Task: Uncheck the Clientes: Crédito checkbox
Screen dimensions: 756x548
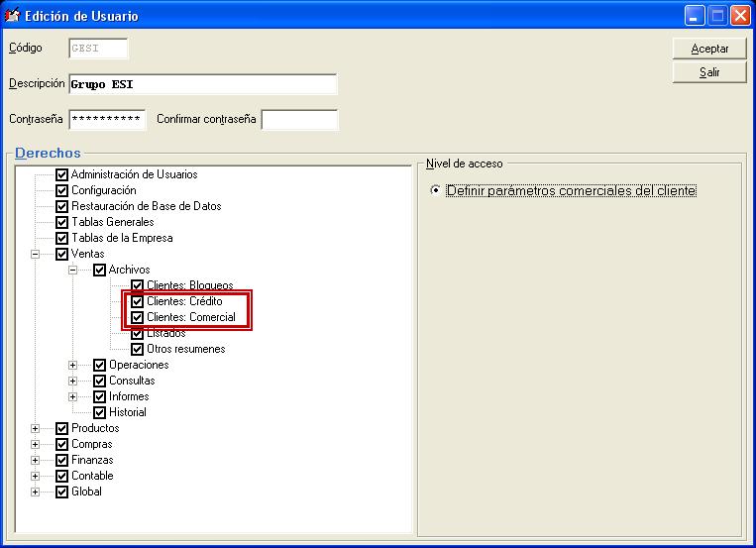Action: [138, 301]
